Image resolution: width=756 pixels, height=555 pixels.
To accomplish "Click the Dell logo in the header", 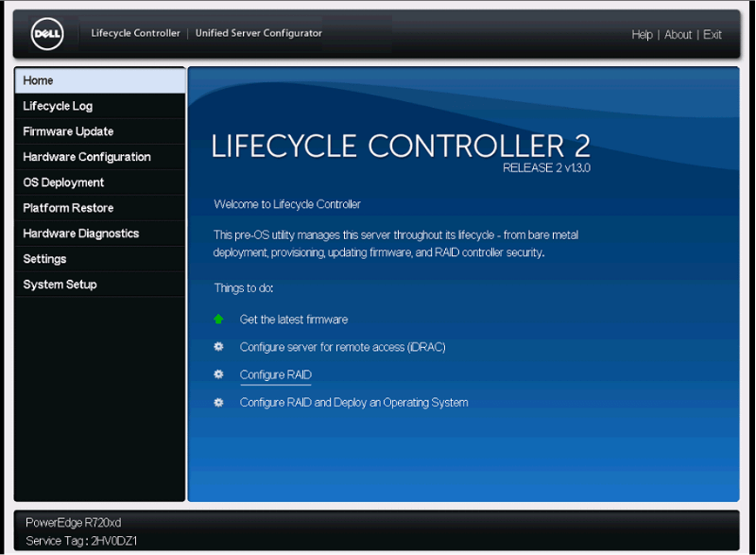I will [44, 33].
